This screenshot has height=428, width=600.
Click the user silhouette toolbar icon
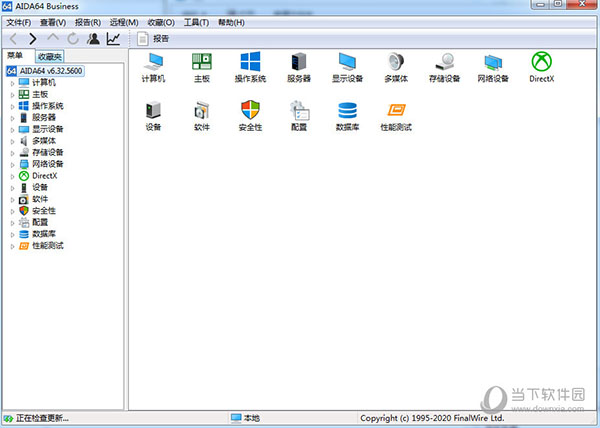point(93,39)
